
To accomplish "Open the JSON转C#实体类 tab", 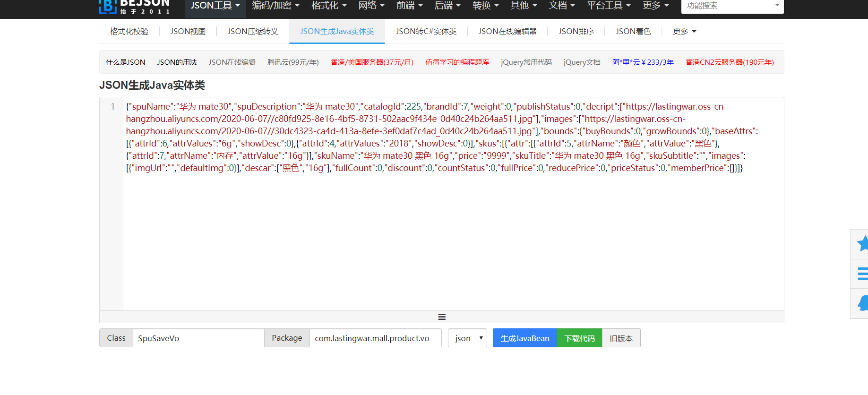I will 426,31.
